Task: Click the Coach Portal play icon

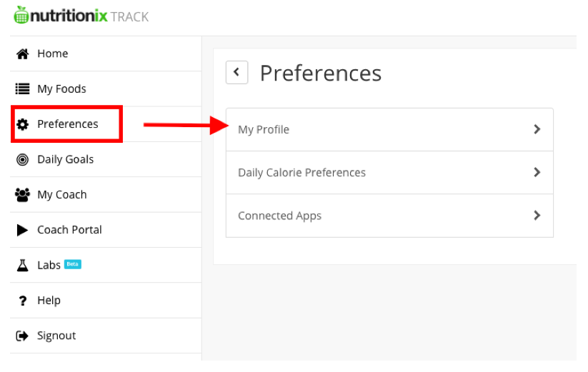Action: [22, 230]
